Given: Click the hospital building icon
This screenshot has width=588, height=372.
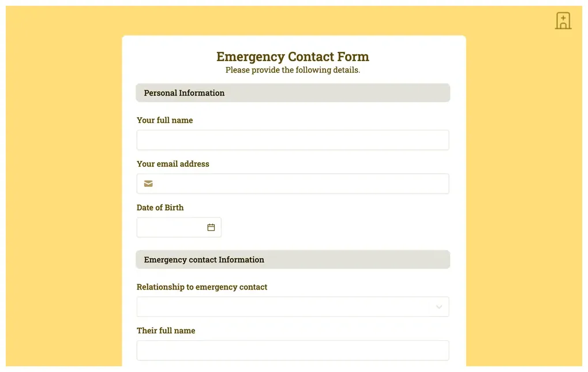Looking at the screenshot, I should [x=563, y=21].
